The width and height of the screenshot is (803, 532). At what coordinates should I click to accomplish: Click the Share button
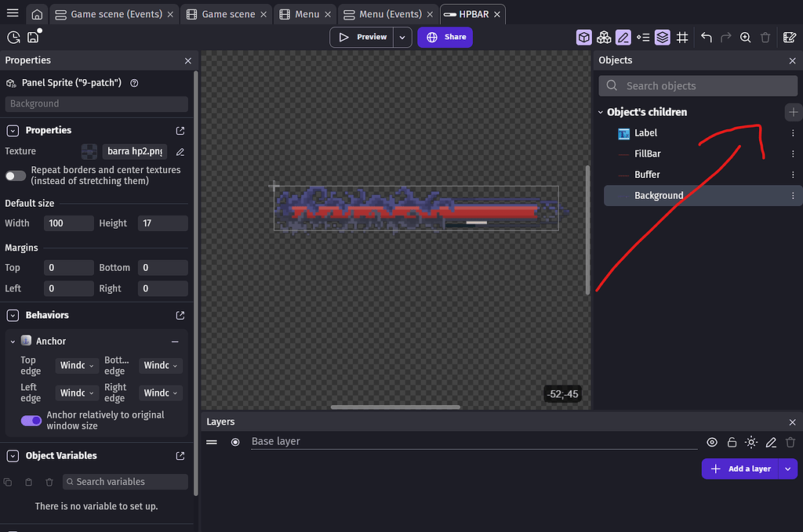pyautogui.click(x=445, y=37)
